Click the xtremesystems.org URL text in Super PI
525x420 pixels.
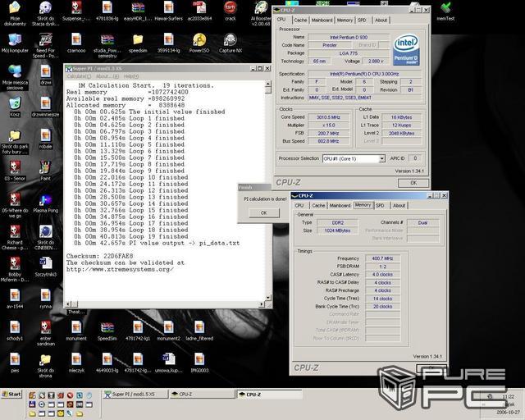coord(120,269)
